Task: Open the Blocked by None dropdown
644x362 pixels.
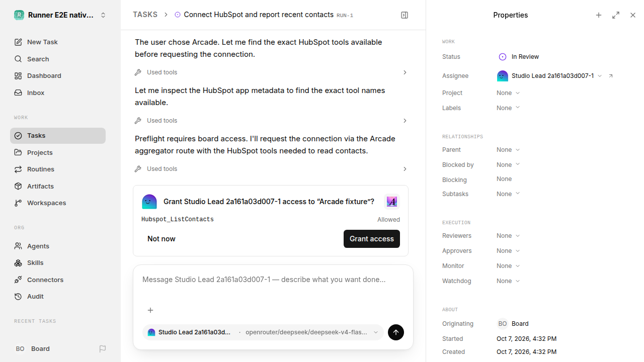Action: (x=508, y=165)
